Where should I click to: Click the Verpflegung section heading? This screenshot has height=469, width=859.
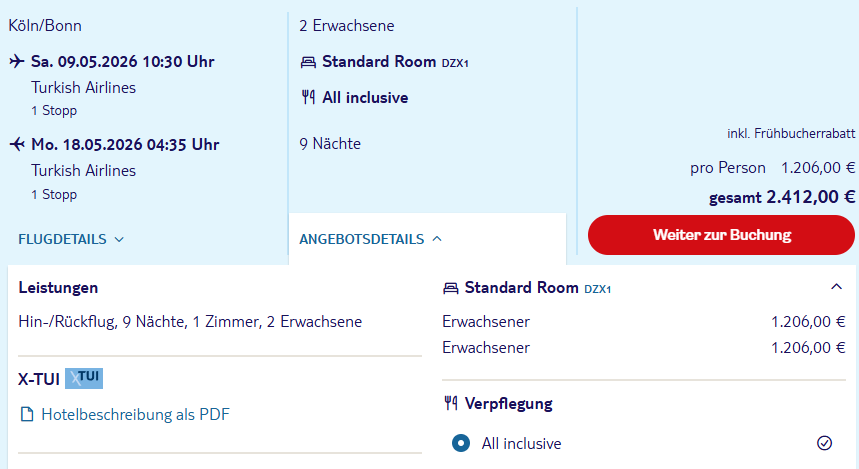[x=508, y=404]
